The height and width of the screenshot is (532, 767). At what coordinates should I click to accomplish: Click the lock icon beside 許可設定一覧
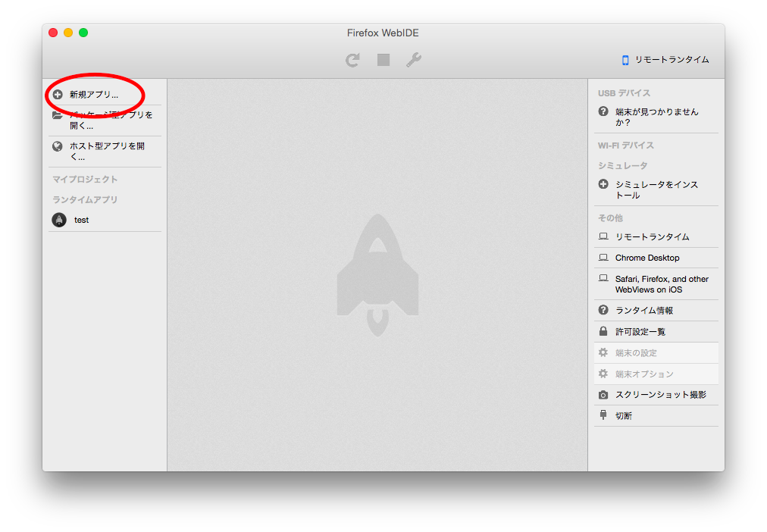click(x=603, y=331)
